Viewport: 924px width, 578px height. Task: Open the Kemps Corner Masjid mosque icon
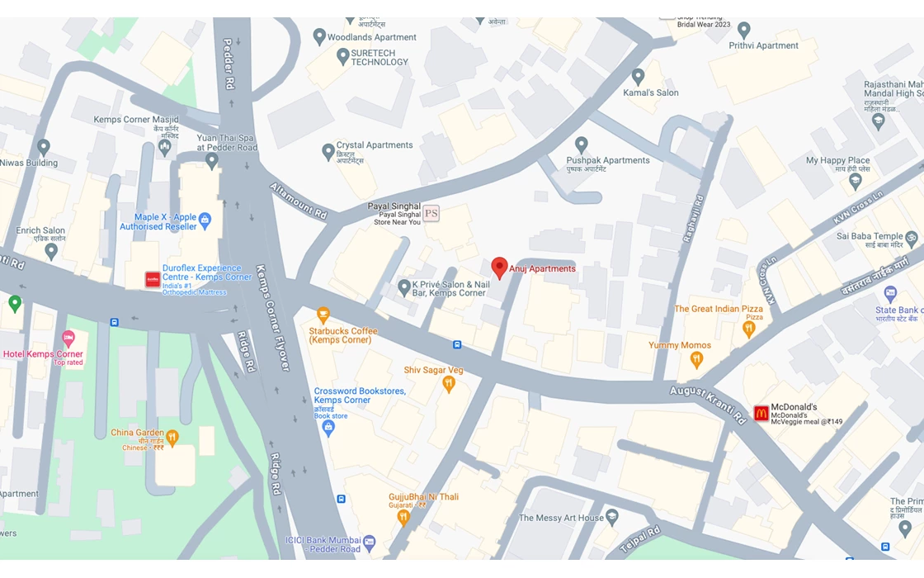click(165, 147)
